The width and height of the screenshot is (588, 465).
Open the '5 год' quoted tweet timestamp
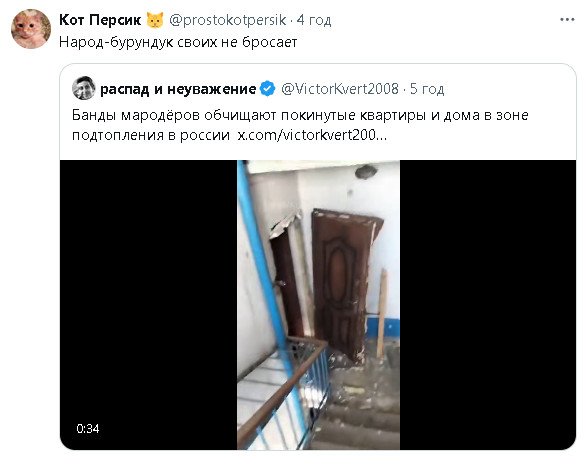tap(427, 89)
